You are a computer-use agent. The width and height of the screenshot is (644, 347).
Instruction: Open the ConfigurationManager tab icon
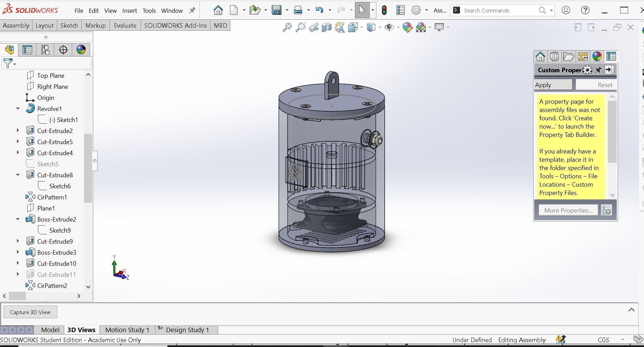click(x=45, y=50)
